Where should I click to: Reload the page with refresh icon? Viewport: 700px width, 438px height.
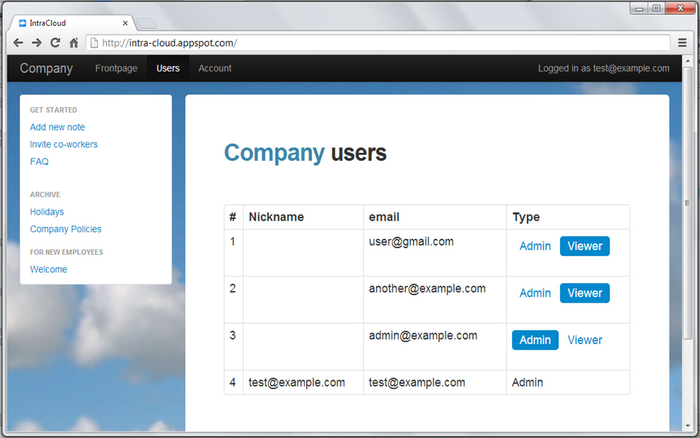point(55,43)
